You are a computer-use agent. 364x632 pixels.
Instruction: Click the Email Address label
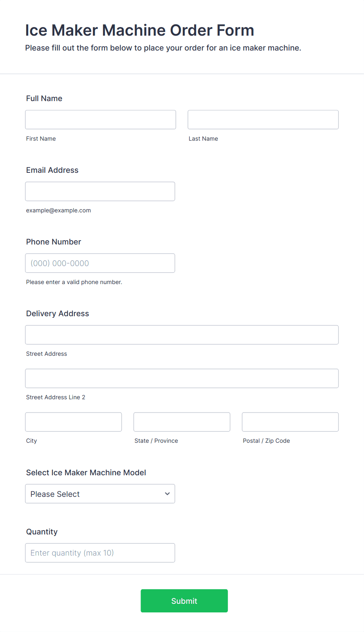[52, 170]
